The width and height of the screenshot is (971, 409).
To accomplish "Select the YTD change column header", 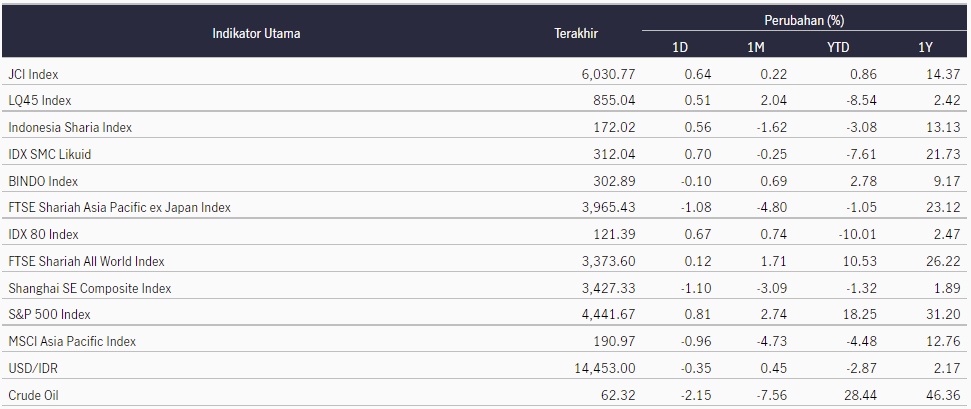I will (x=838, y=47).
